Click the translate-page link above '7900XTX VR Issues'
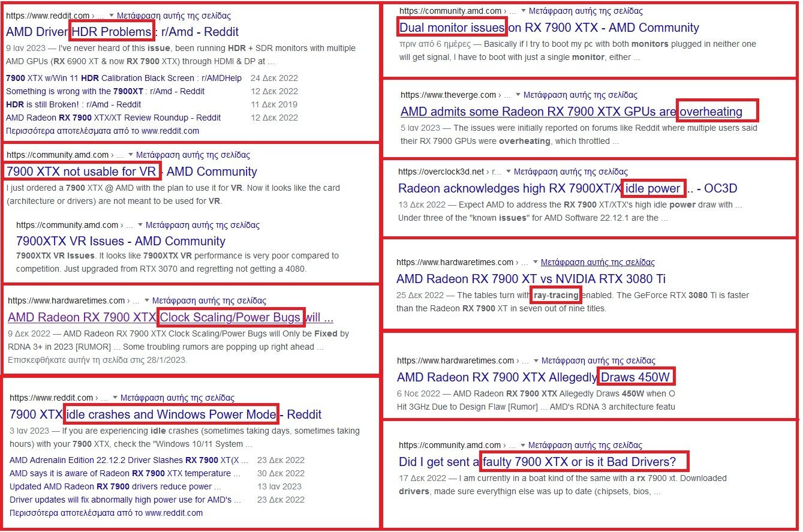This screenshot has height=532, width=803. [203, 225]
